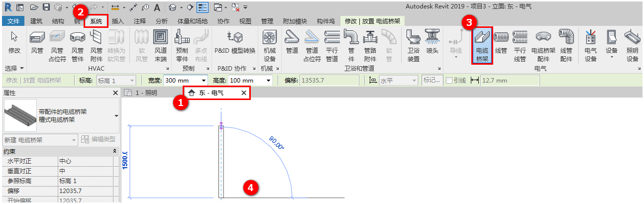644x204 pixels.
Task: Select the Conduit Fitting (线管配件) tool
Action: tap(566, 45)
